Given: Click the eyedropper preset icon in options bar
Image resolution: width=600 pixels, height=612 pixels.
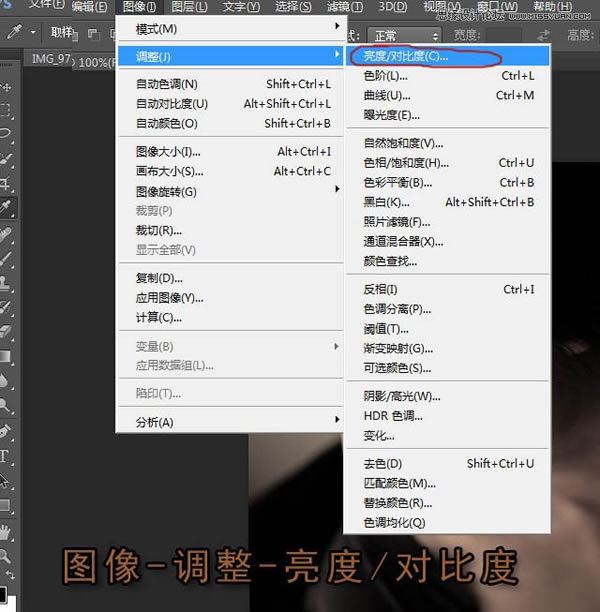Looking at the screenshot, I should click(x=14, y=32).
